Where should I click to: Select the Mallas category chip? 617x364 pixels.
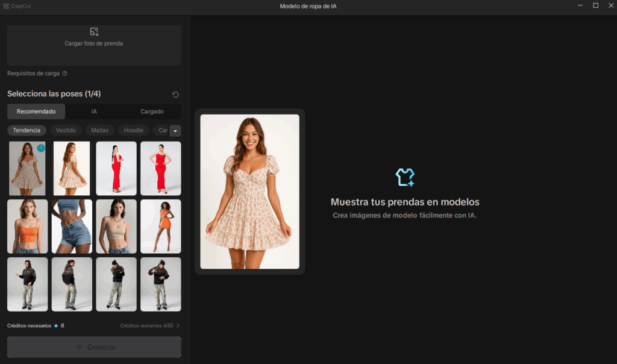(x=100, y=130)
